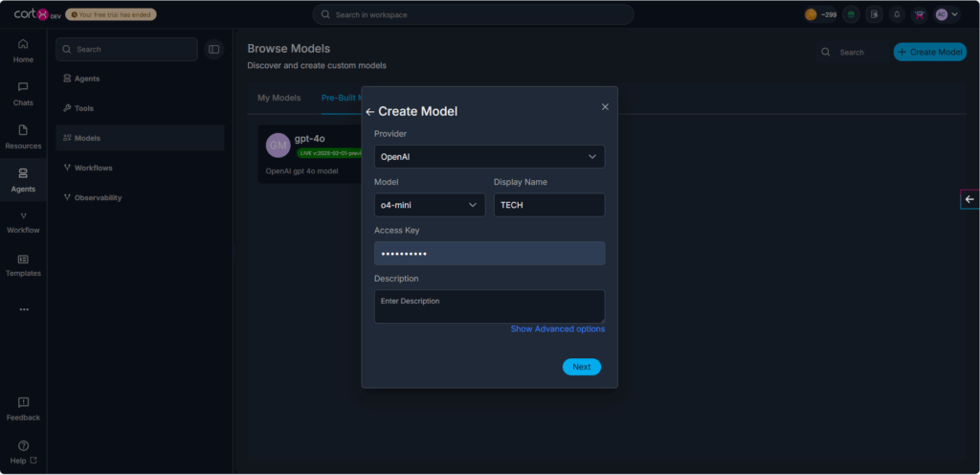Open the Provider dropdown showing OpenAI

[x=489, y=157]
